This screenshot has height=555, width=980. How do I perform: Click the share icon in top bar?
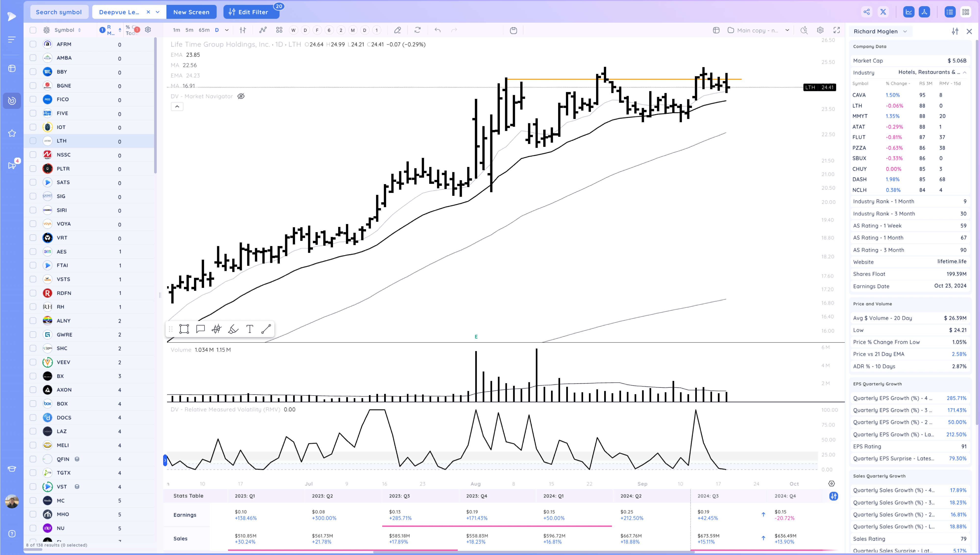click(867, 12)
